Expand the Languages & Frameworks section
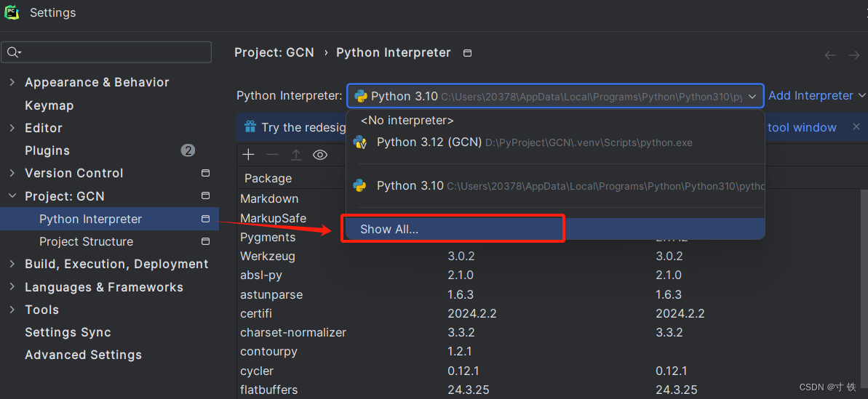 12,287
